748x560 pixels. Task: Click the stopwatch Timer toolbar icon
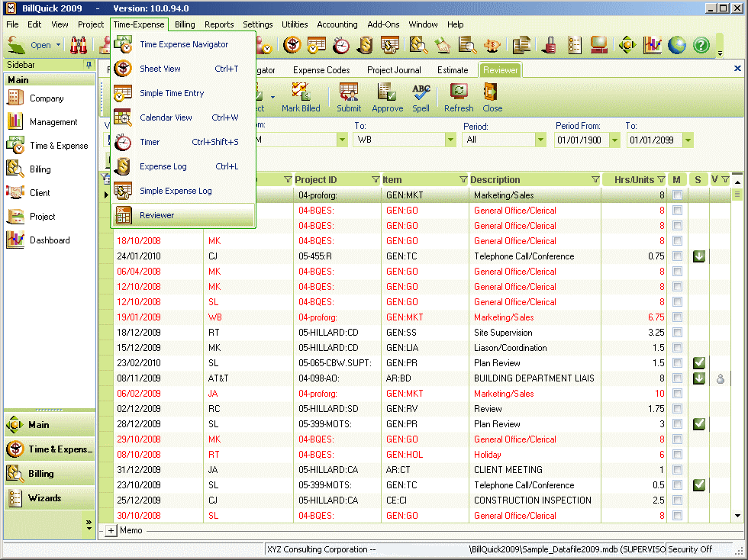pos(341,45)
